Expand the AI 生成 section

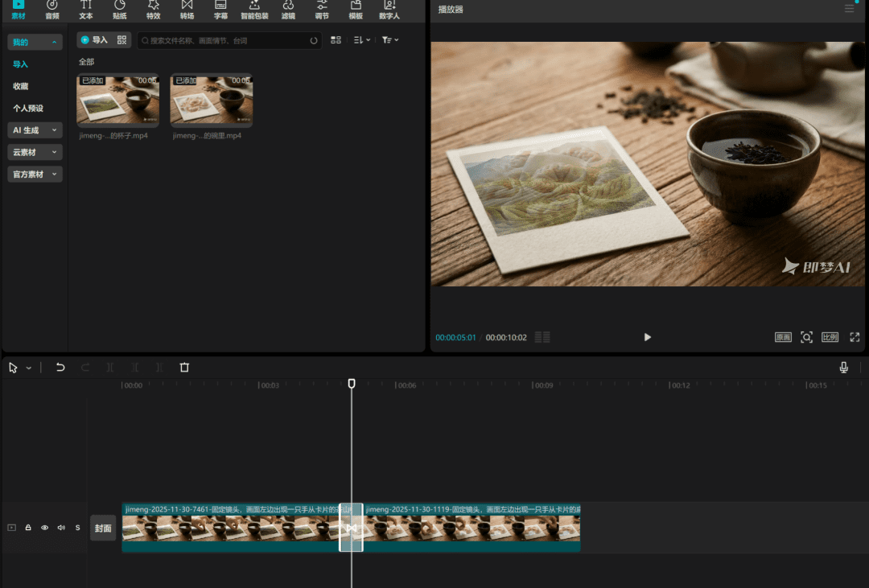[35, 130]
